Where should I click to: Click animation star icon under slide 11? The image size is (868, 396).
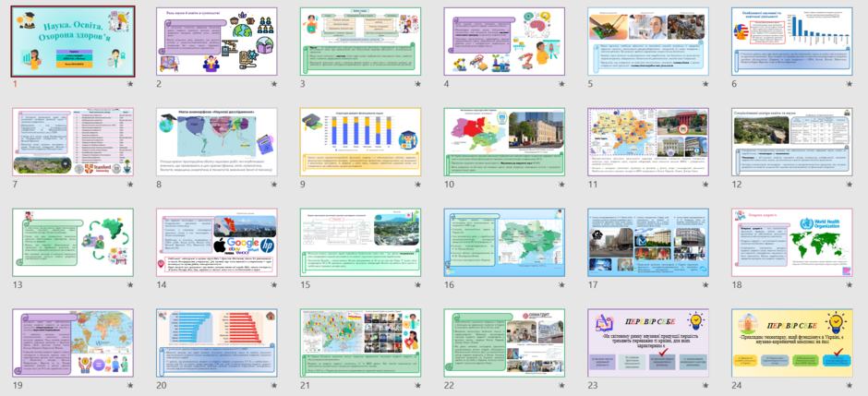click(x=705, y=185)
